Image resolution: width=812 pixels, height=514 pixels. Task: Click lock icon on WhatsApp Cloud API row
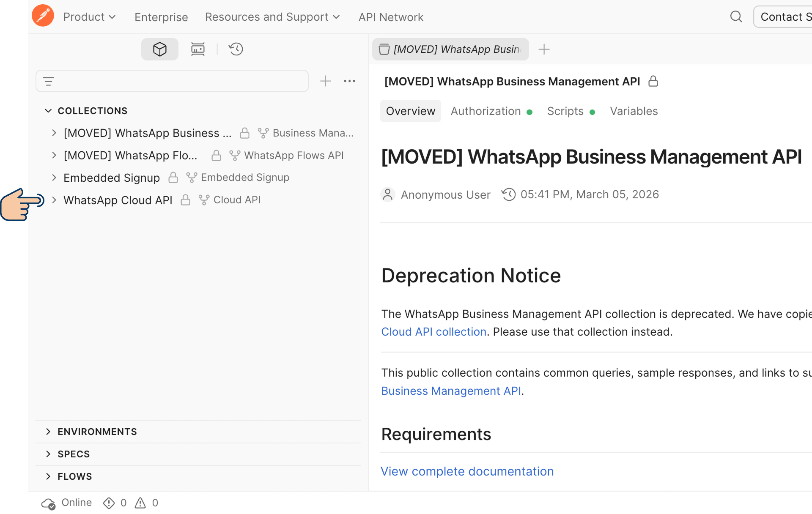click(185, 200)
